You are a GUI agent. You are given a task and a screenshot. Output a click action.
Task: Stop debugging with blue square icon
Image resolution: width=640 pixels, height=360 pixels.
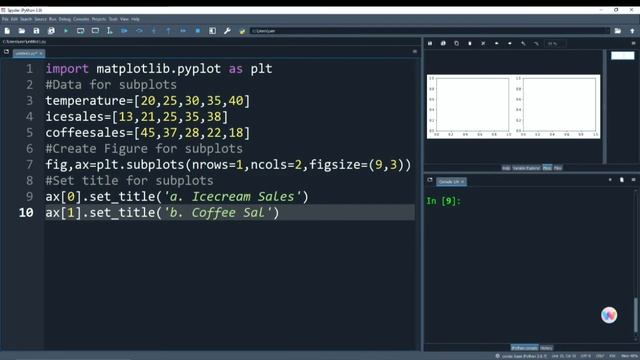click(x=198, y=31)
